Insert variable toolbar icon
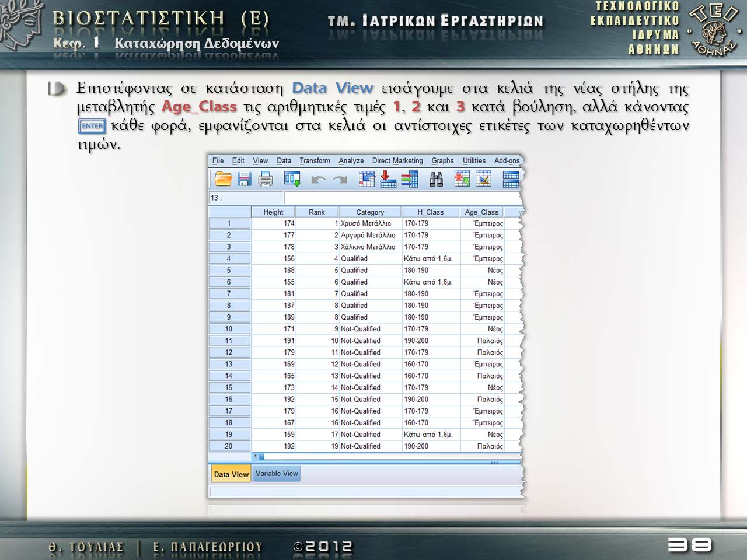 (x=484, y=179)
